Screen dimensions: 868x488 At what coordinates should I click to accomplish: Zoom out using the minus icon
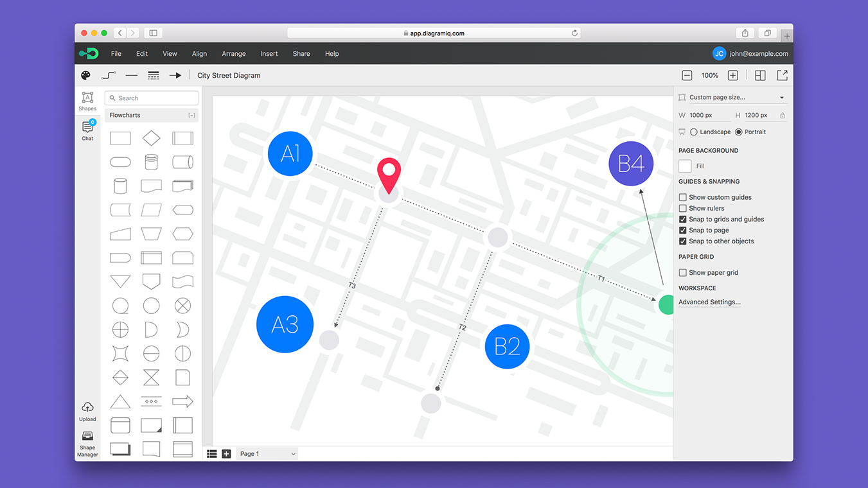tap(687, 75)
